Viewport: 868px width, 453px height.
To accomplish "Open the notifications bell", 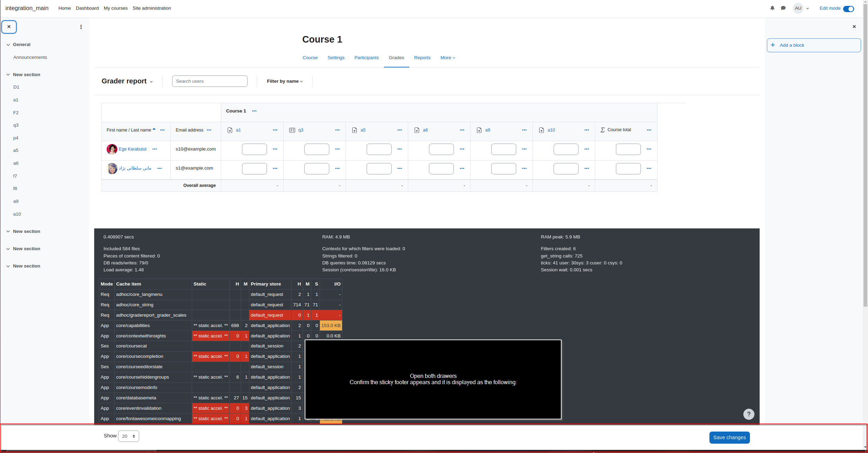I will click(772, 8).
